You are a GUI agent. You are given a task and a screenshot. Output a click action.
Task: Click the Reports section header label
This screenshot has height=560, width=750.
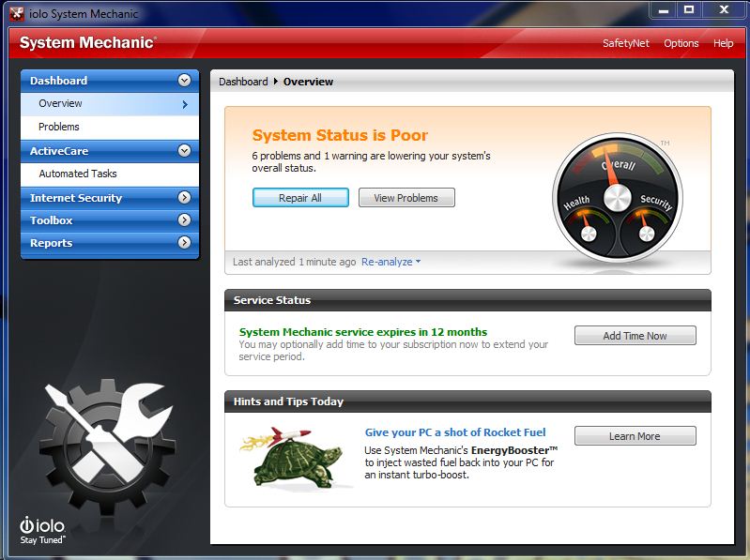point(52,243)
